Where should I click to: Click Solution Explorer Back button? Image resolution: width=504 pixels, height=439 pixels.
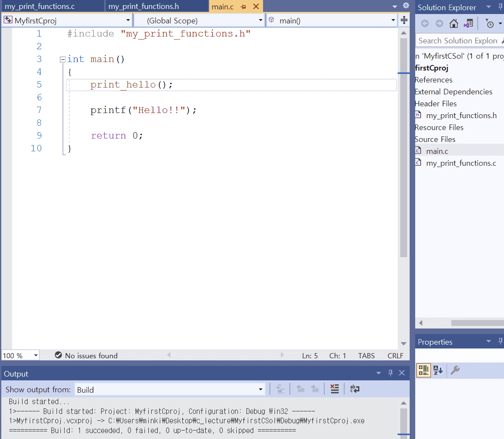tap(425, 23)
